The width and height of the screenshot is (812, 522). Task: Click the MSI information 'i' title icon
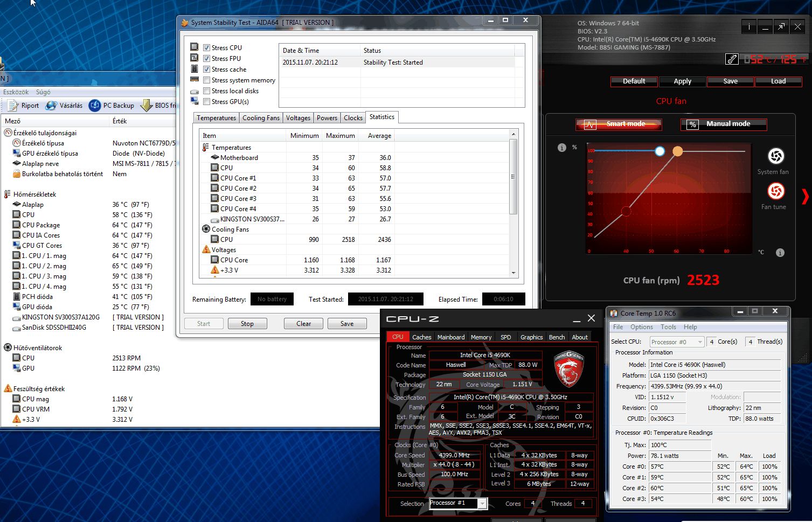click(x=748, y=27)
